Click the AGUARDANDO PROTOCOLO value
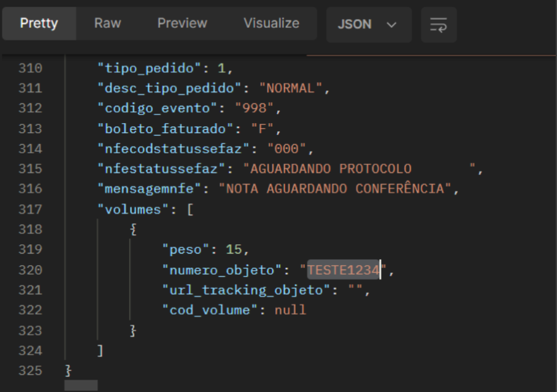 pyautogui.click(x=327, y=169)
